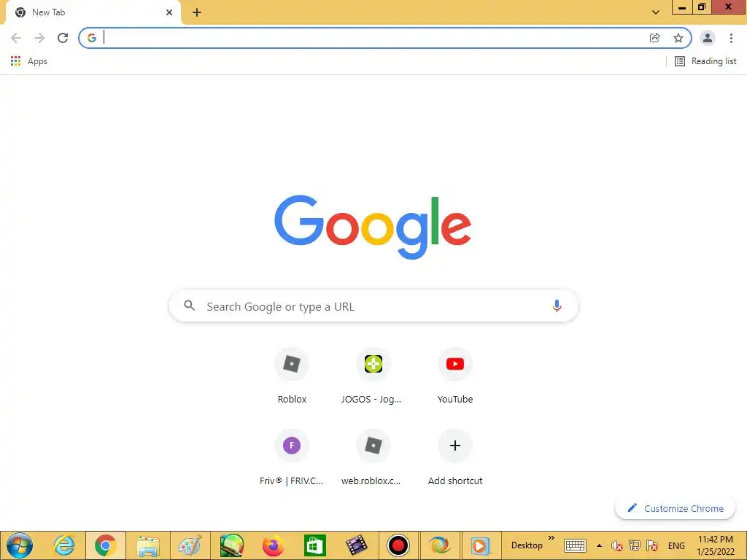Open the profile avatar menu
This screenshot has height=560, width=747.
point(708,38)
